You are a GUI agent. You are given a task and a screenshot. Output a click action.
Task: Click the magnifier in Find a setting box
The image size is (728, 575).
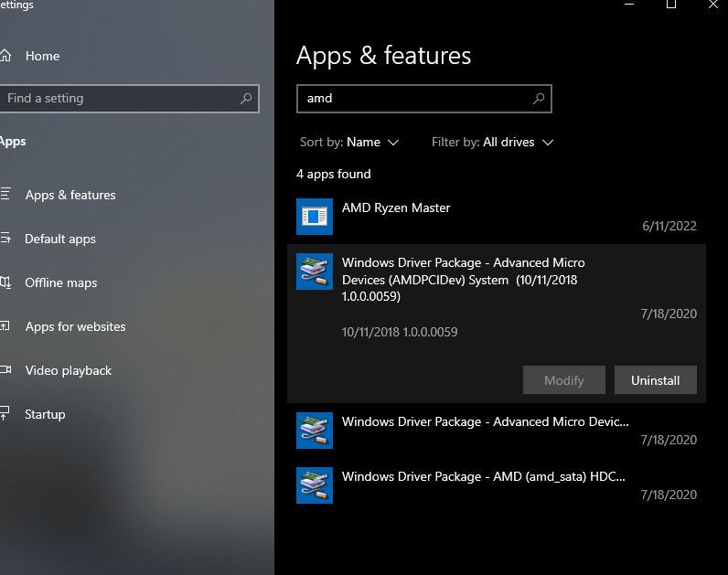246,99
